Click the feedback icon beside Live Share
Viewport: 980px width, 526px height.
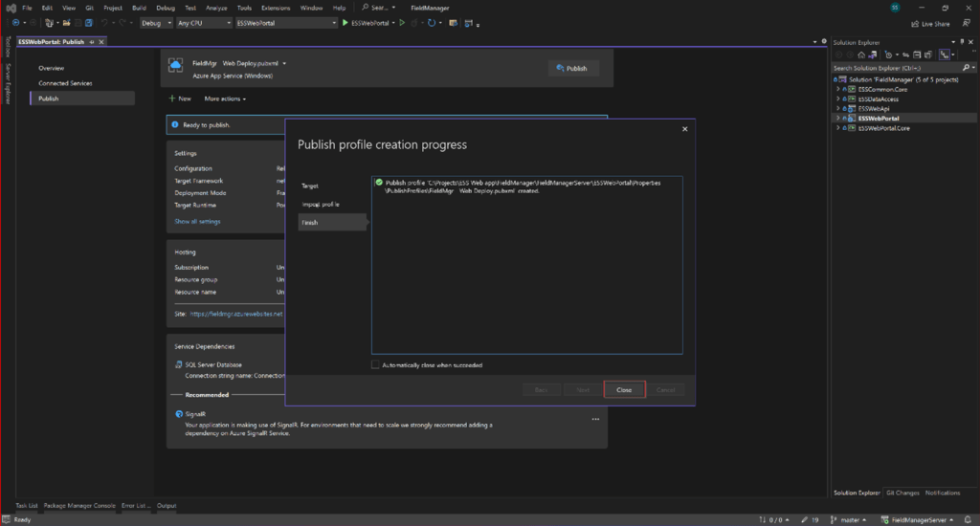[967, 23]
